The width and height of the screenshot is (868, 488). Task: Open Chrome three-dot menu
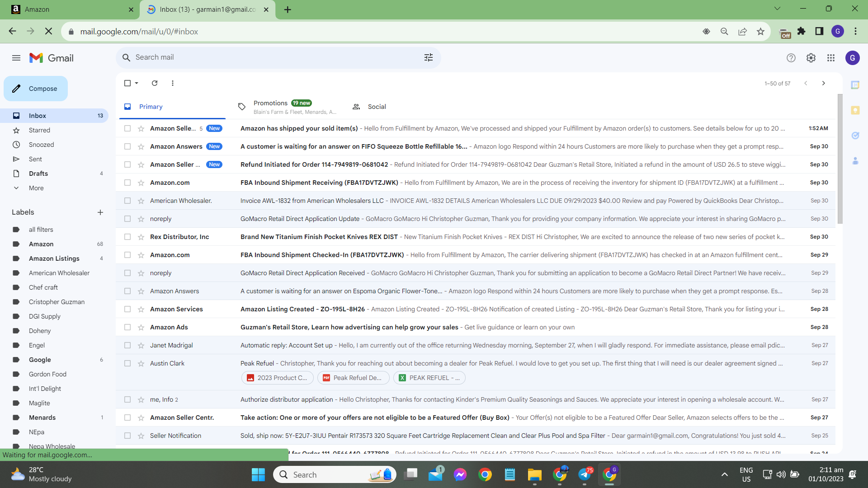[x=855, y=31]
